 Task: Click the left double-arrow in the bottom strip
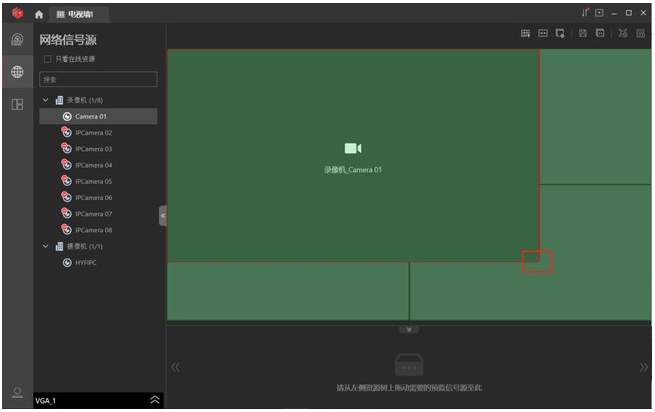(176, 367)
